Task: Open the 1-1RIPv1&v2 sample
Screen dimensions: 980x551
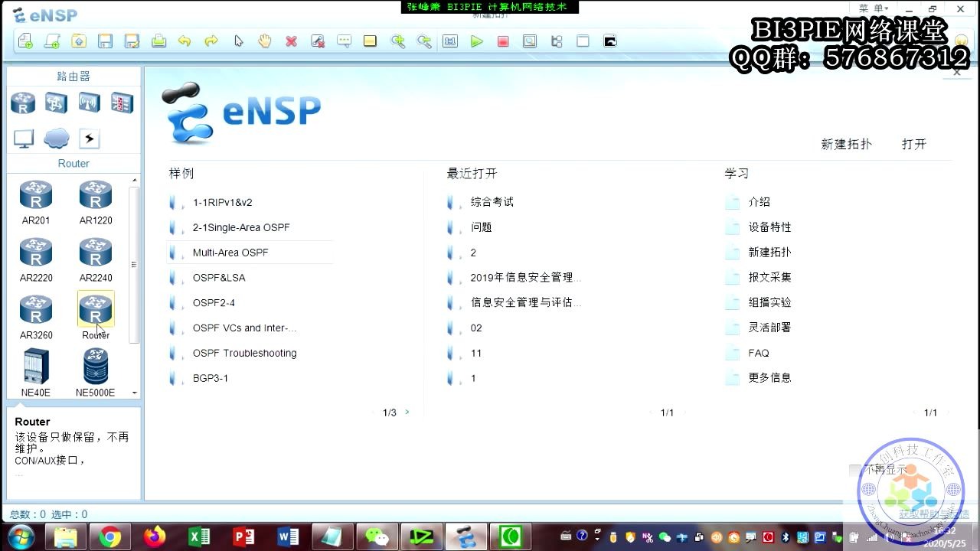Action: coord(222,203)
